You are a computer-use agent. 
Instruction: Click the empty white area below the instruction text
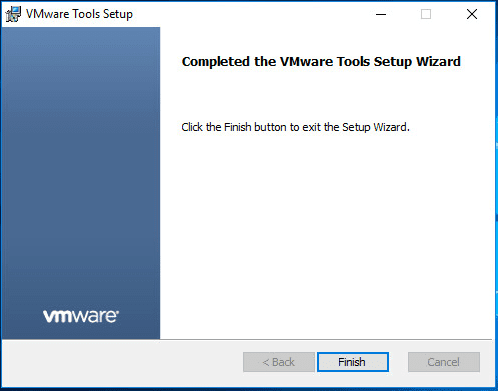tap(327, 233)
